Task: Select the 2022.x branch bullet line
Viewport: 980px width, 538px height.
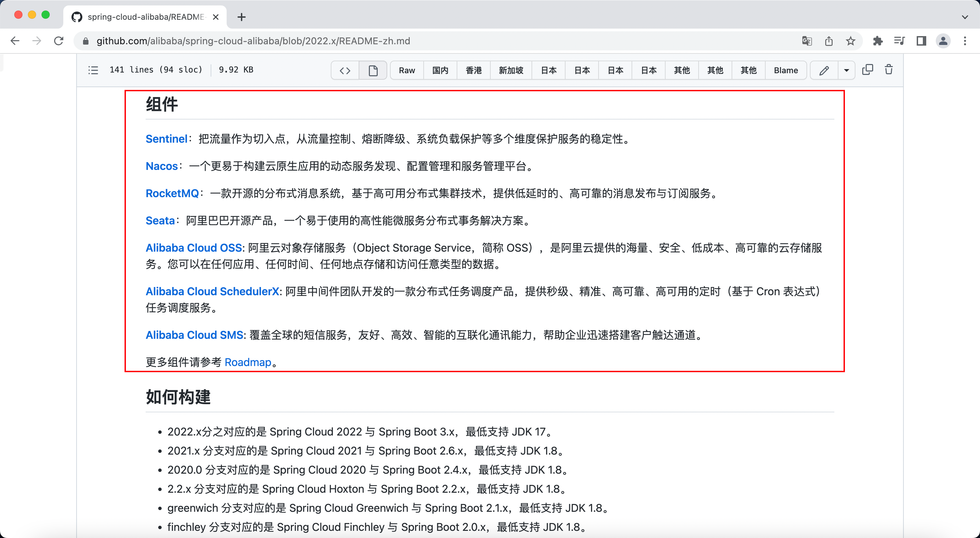Action: point(361,431)
